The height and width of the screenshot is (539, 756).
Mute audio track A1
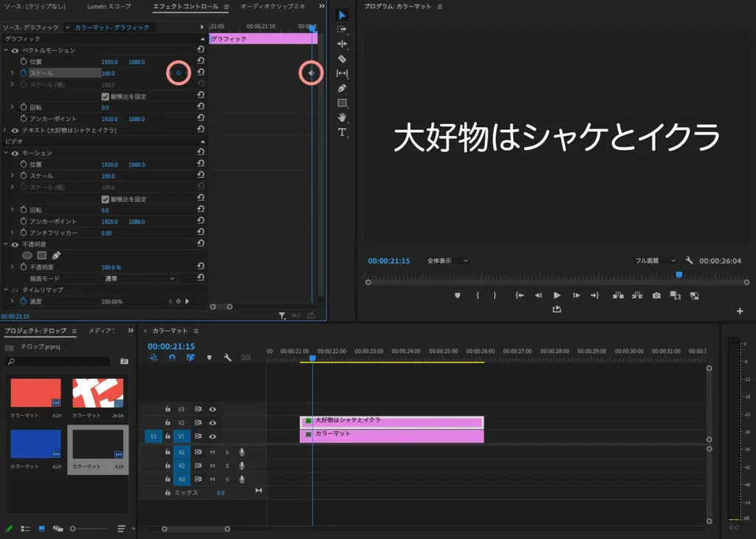[213, 452]
